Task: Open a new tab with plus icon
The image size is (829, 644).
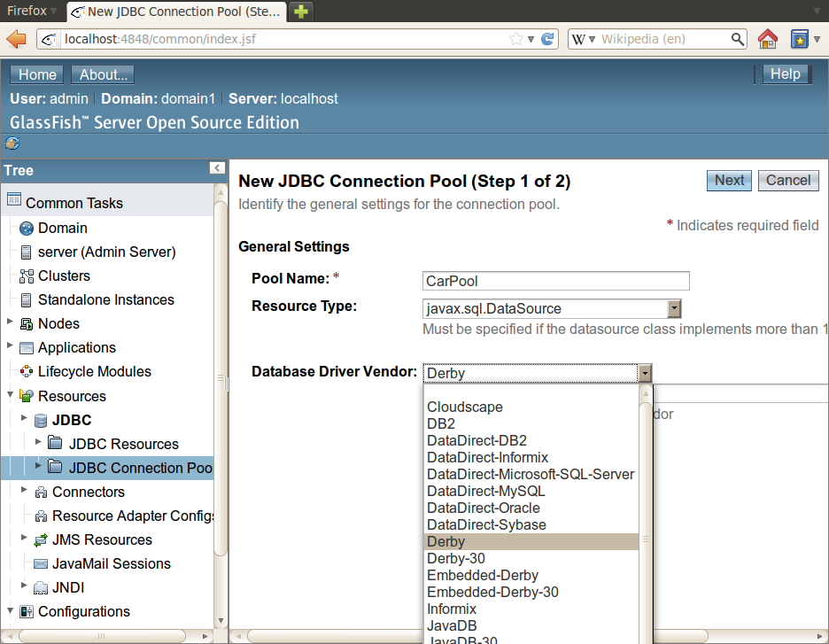Action: [303, 12]
